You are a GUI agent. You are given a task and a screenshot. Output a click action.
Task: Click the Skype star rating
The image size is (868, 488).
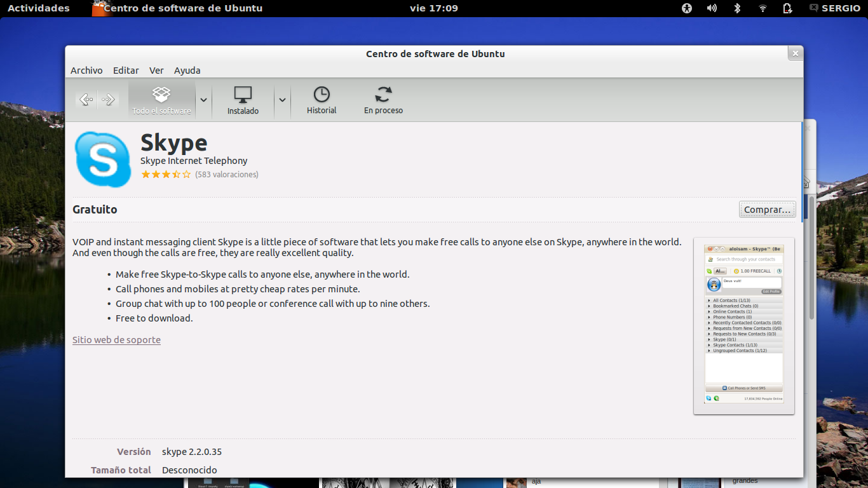click(x=165, y=174)
